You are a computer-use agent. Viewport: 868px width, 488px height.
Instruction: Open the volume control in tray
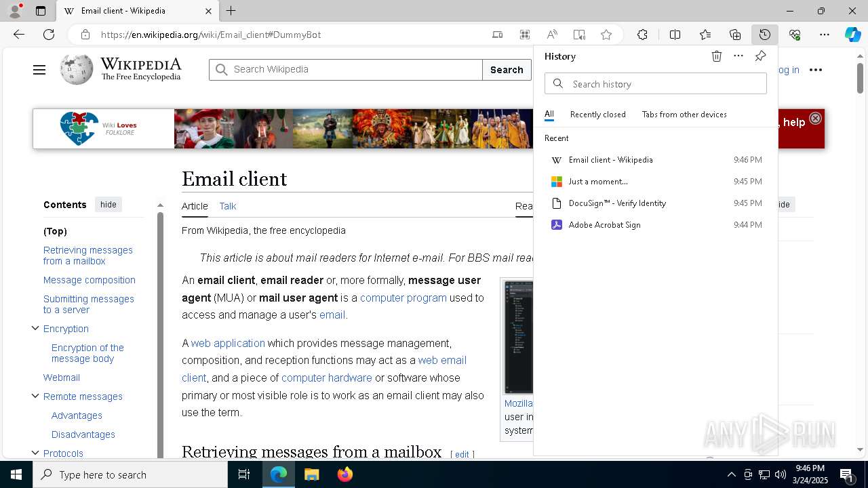(x=780, y=474)
